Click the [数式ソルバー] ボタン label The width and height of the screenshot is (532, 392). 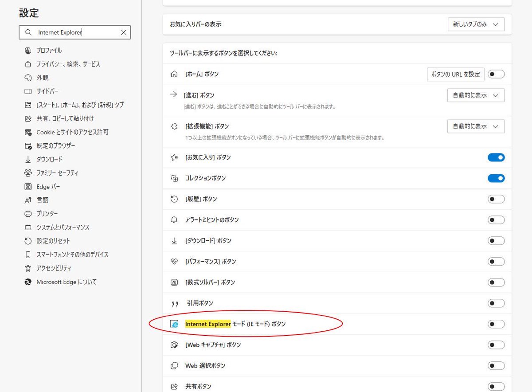click(x=210, y=282)
